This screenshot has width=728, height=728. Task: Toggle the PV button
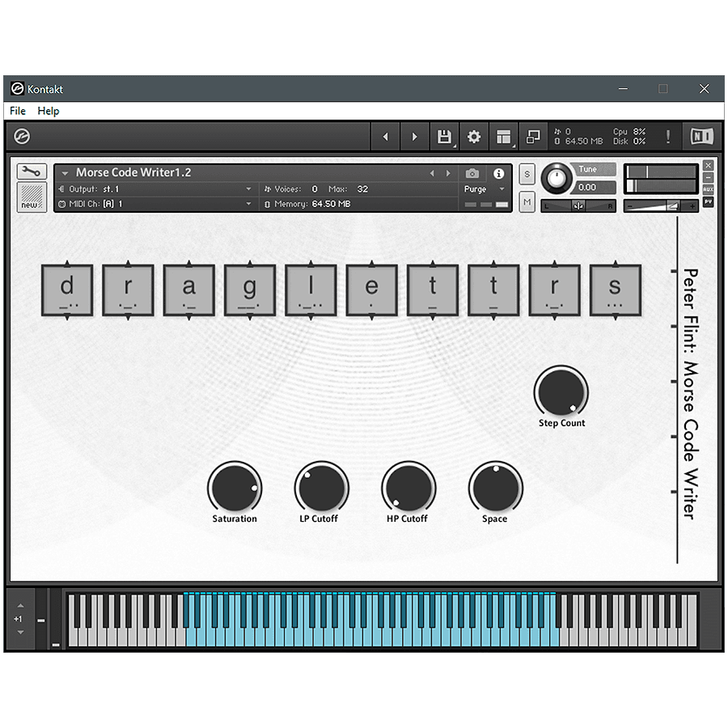[708, 202]
